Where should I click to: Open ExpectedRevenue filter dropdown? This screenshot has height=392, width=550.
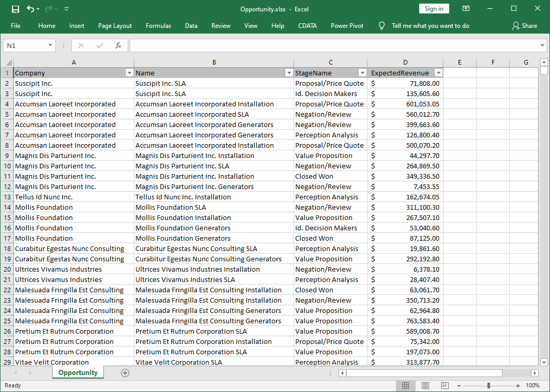click(x=438, y=73)
